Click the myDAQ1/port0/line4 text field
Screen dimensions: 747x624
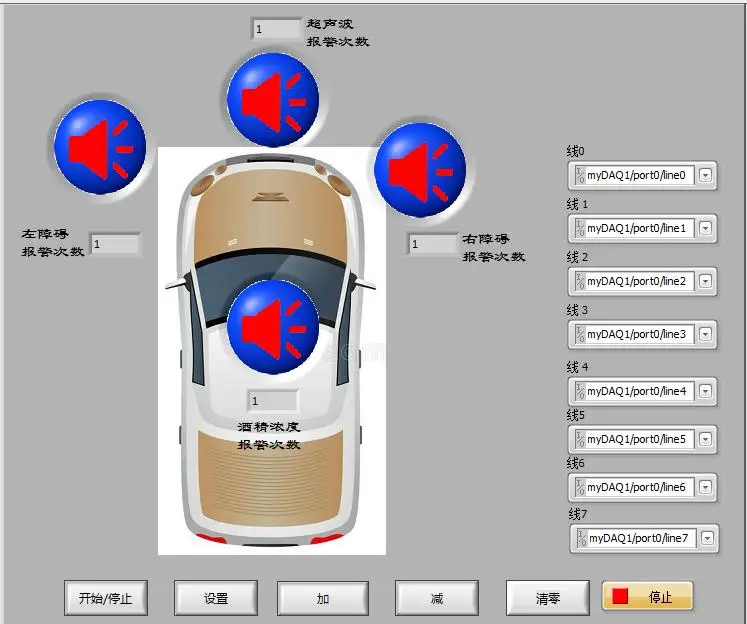tap(639, 391)
